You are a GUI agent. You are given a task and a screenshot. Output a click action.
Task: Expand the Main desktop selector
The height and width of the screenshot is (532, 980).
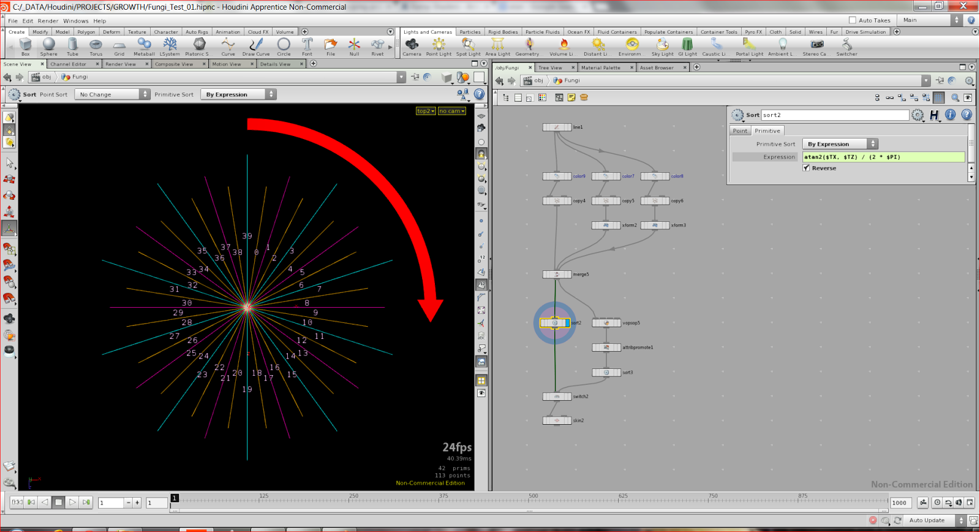[x=931, y=20]
